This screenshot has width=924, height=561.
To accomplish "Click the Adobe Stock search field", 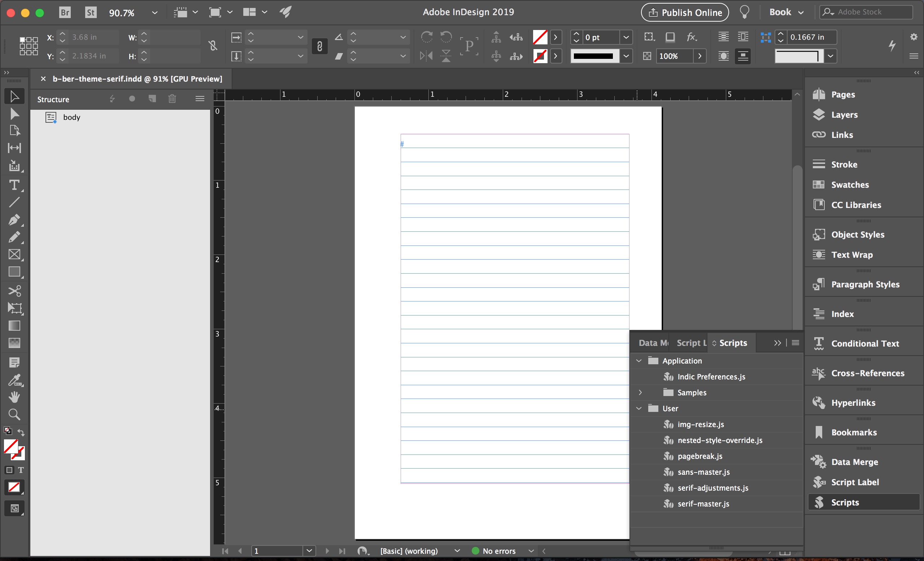I will pos(866,12).
